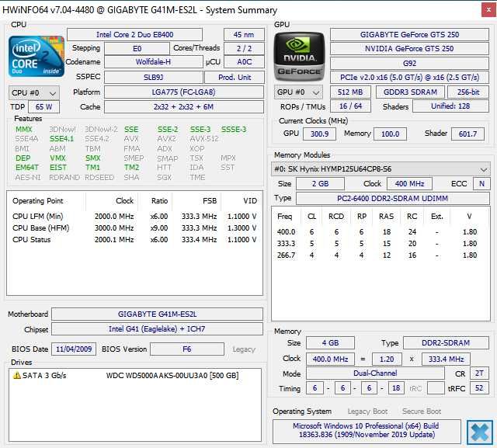Click the module Clock 400 MHz field
497x448 pixels.
click(x=409, y=184)
